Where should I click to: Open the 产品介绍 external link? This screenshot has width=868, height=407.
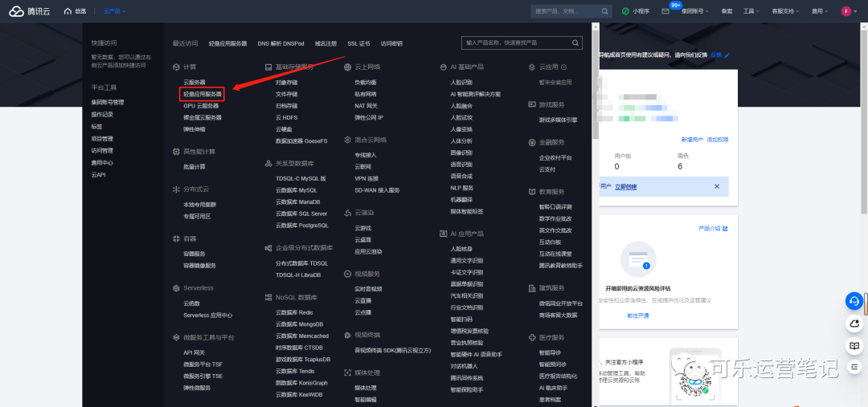click(x=713, y=228)
